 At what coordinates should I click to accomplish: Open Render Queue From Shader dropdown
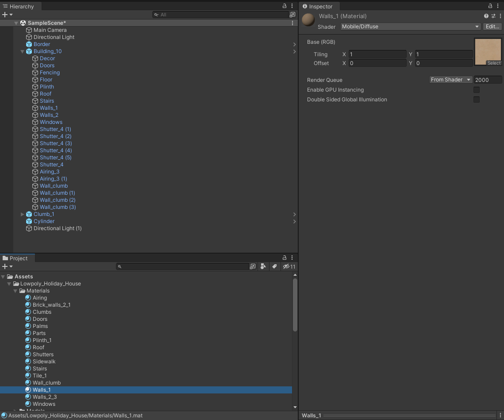click(x=450, y=80)
